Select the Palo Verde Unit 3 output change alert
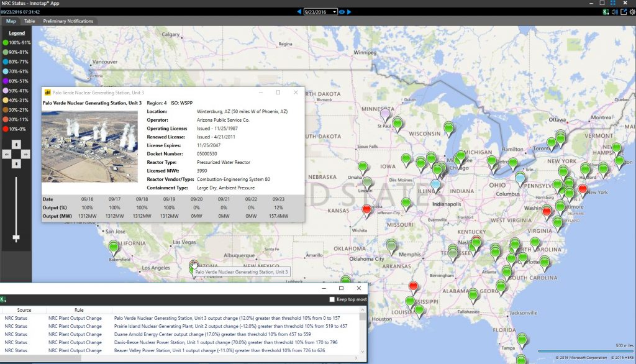This screenshot has width=636, height=364. (181, 318)
